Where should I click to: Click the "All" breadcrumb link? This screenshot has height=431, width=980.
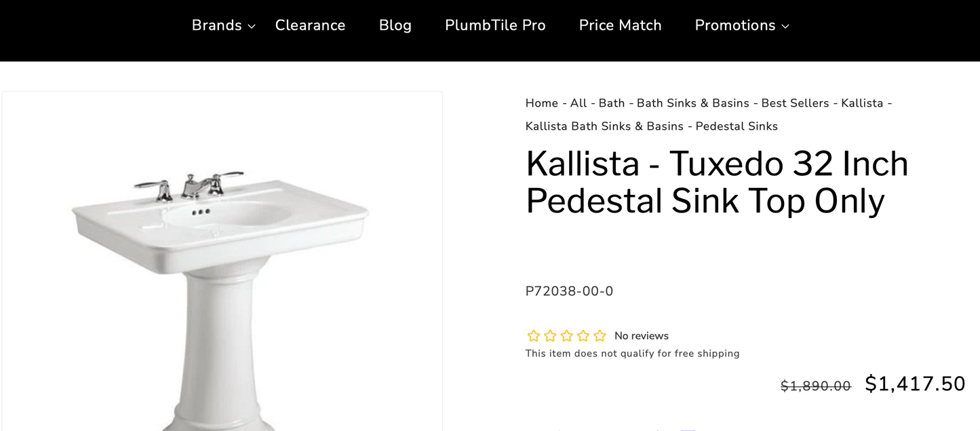578,103
